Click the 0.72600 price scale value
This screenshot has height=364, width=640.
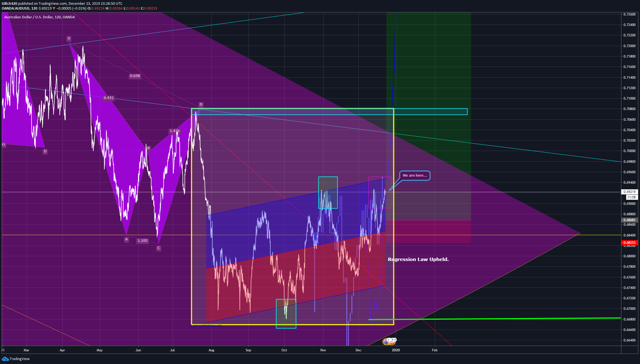coord(630,14)
